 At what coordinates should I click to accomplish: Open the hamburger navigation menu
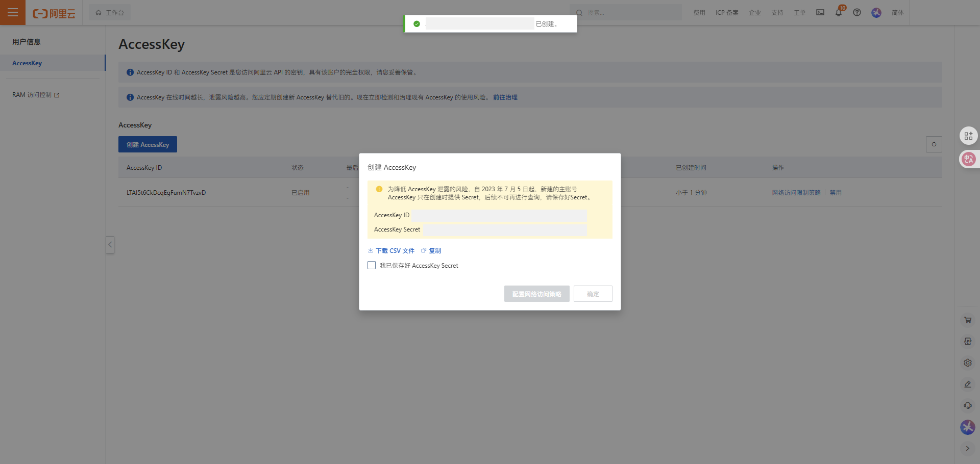[13, 12]
